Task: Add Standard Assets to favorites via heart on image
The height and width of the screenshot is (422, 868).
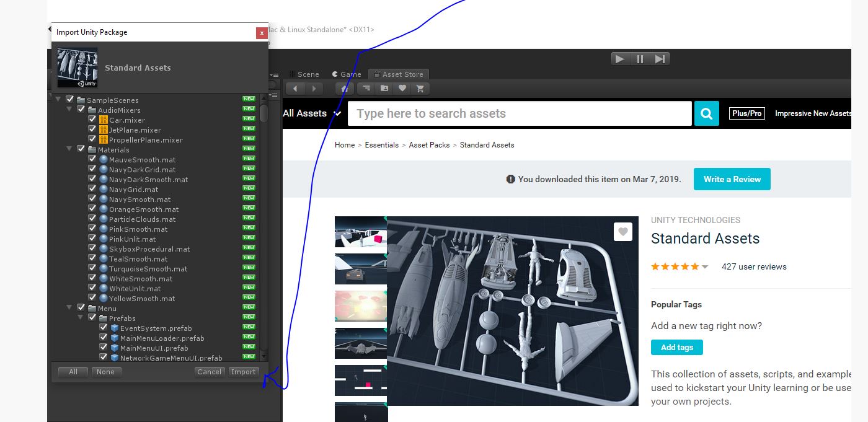Action: tap(623, 232)
